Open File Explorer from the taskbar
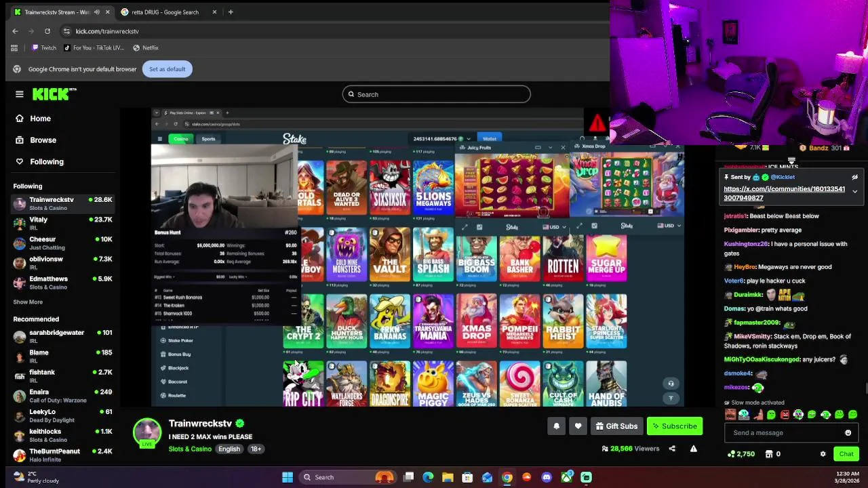This screenshot has height=488, width=868. tap(448, 477)
